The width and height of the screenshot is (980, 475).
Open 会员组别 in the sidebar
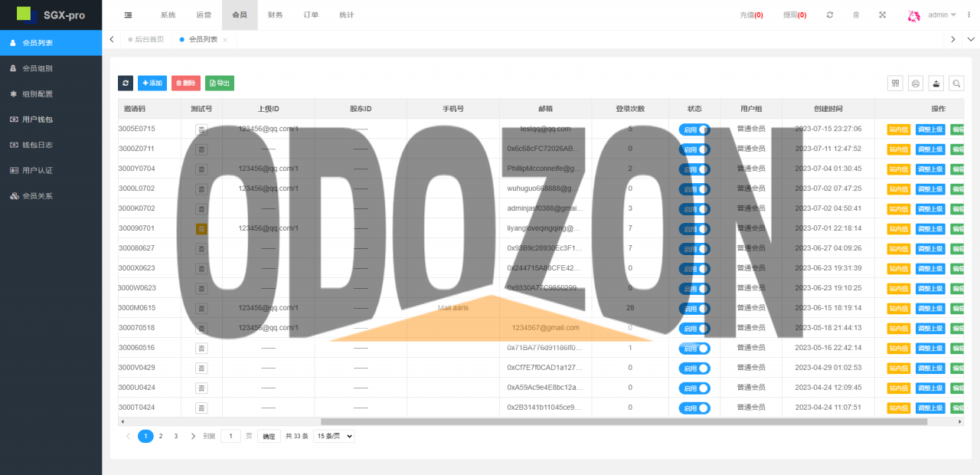click(x=51, y=68)
